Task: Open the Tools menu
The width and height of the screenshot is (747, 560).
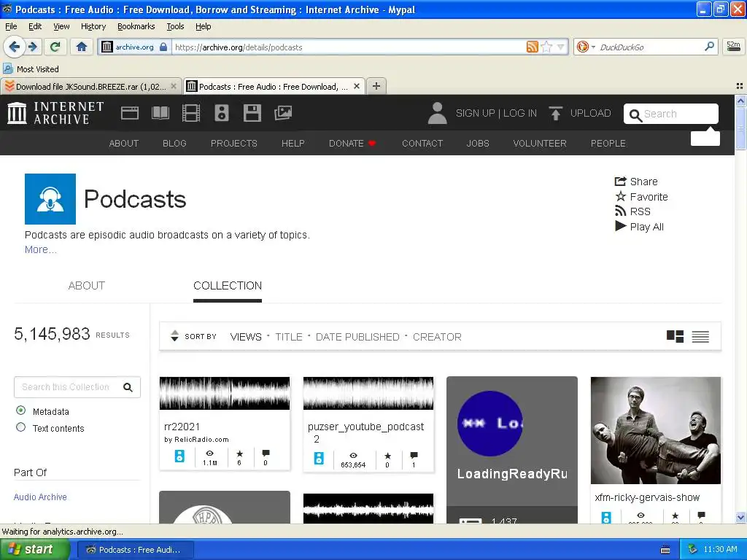Action: tap(175, 26)
